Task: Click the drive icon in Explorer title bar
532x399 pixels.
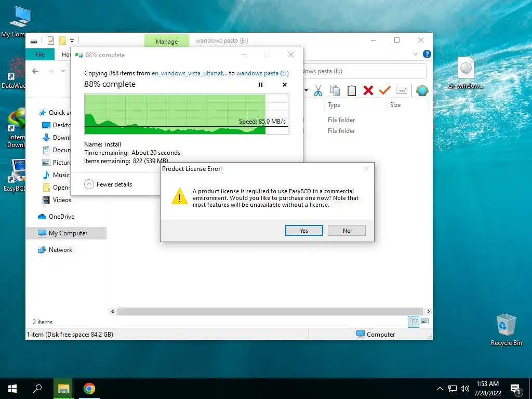Action: [x=34, y=42]
